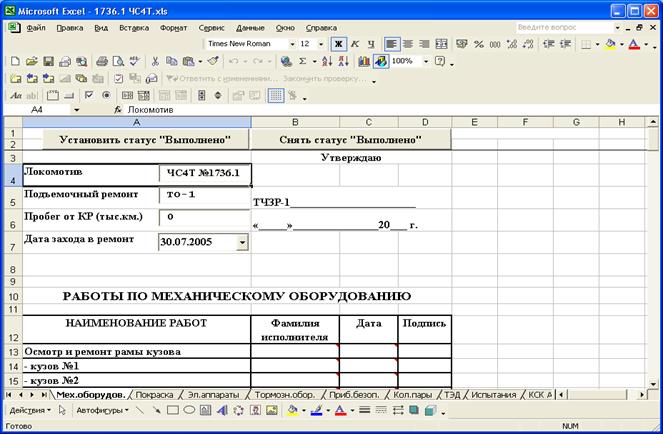Screen dimensions: 663x434
Task: Click the line color on drawing toolbar
Action: pyautogui.click(x=317, y=410)
